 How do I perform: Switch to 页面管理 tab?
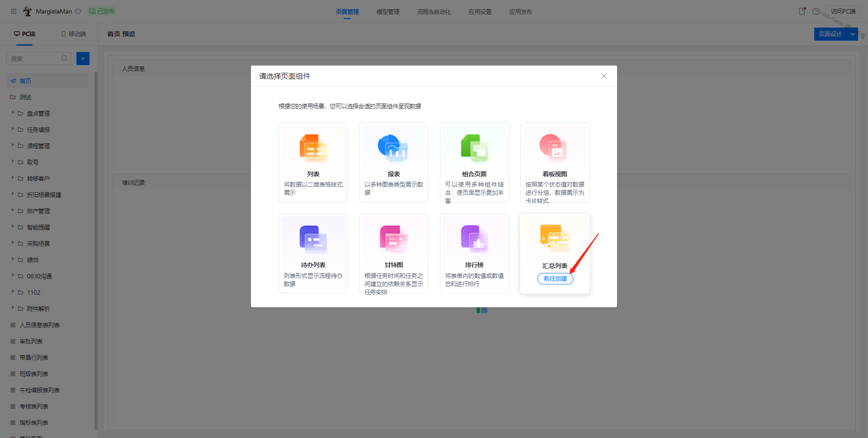coord(347,12)
